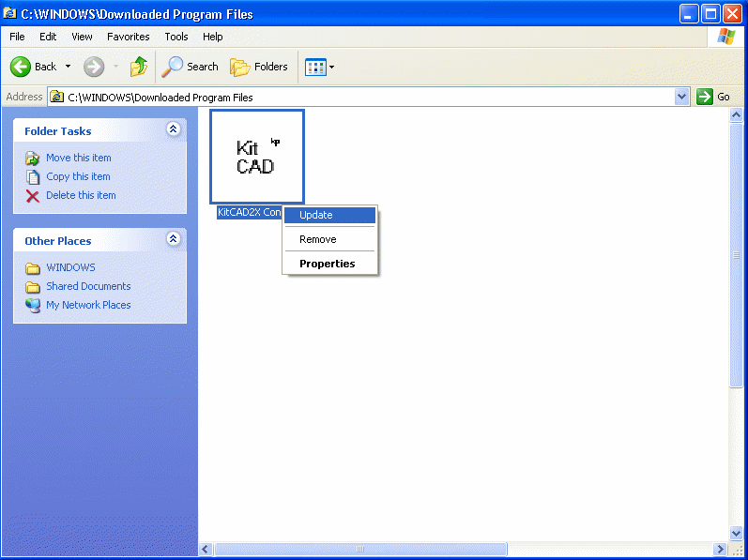The height and width of the screenshot is (560, 748).
Task: Click the vertical scrollbar thumb
Action: (736, 255)
